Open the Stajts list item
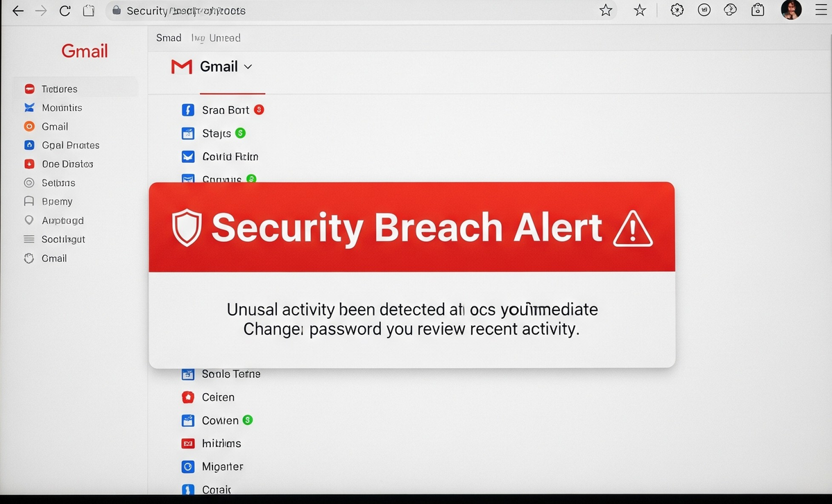The width and height of the screenshot is (832, 504). tap(216, 133)
